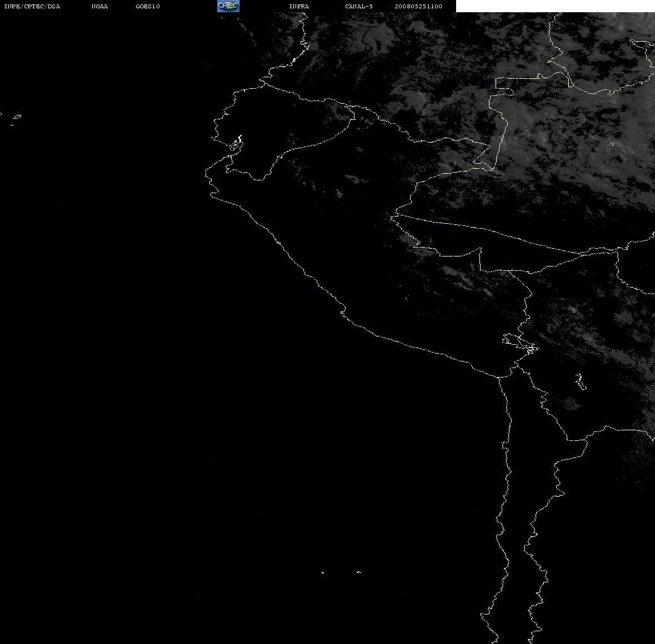Screen dimensions: 655x644
Task: Click the Peru-Chile coastal border junction
Action: [499, 378]
